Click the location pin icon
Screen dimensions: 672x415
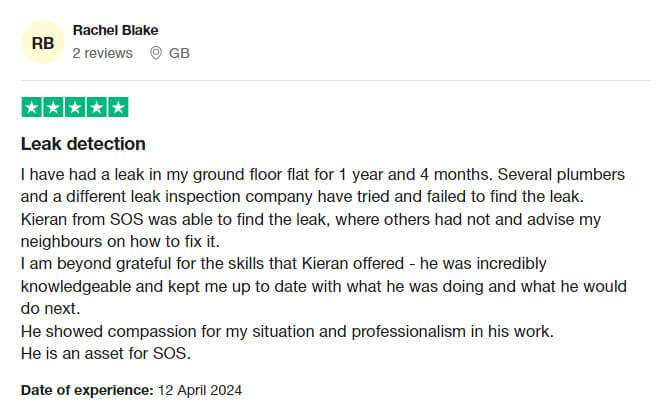(x=155, y=53)
